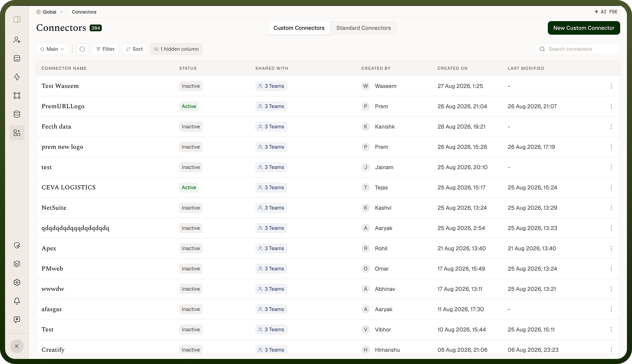The width and height of the screenshot is (632, 364).
Task: Click the Active status of PremURLLogo
Action: pos(189,107)
